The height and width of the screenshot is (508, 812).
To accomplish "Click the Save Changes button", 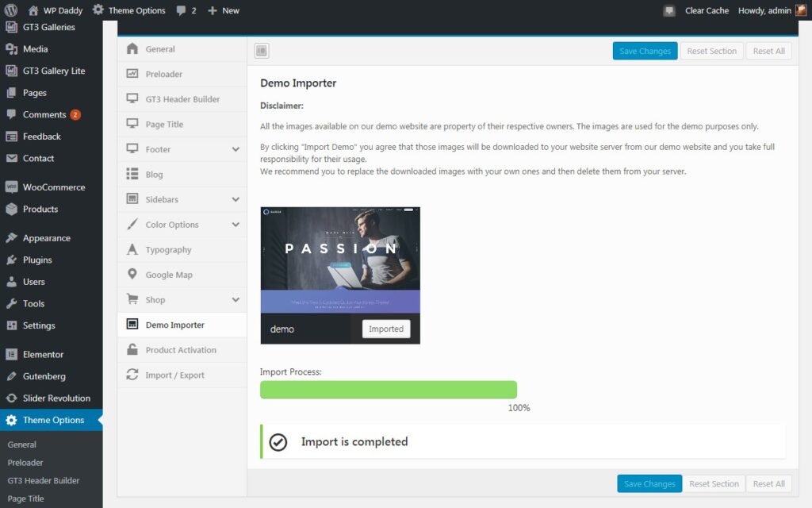I will [x=645, y=50].
